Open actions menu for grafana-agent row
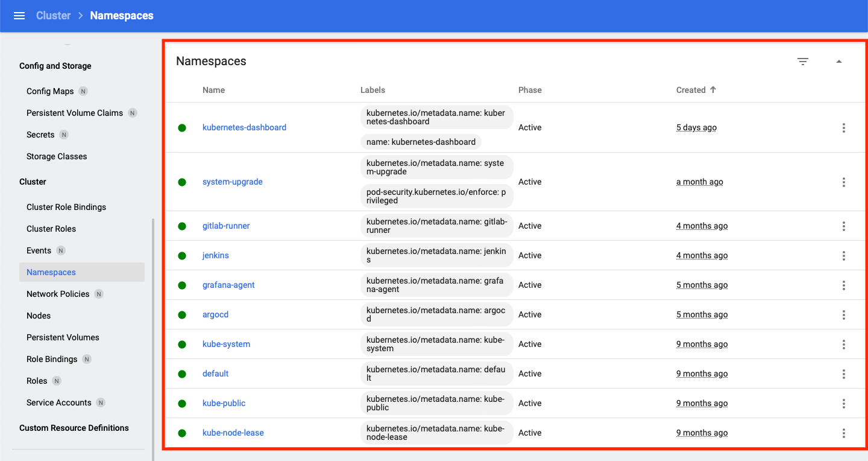Screen dimensions: 868x461 click(x=844, y=285)
